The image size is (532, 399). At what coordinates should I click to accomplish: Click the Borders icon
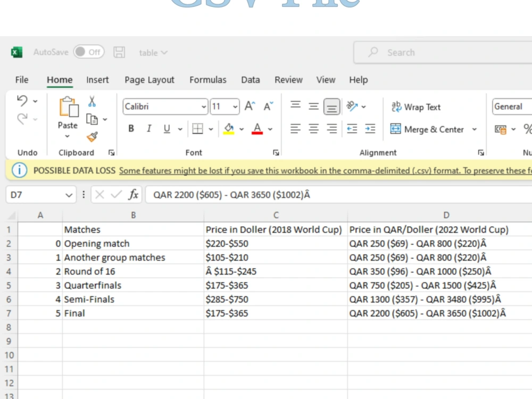pos(197,129)
